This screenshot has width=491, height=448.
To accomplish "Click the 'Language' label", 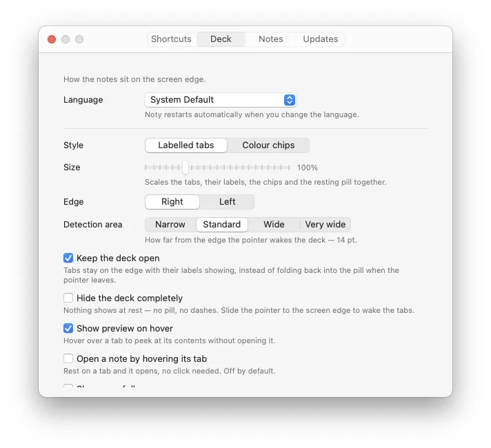I will [83, 100].
